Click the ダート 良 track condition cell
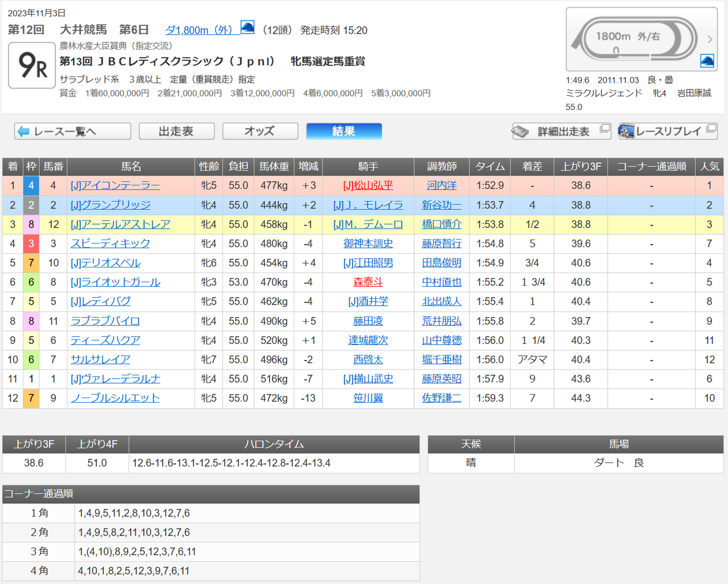Screen dimensions: 728x584 (x=619, y=463)
